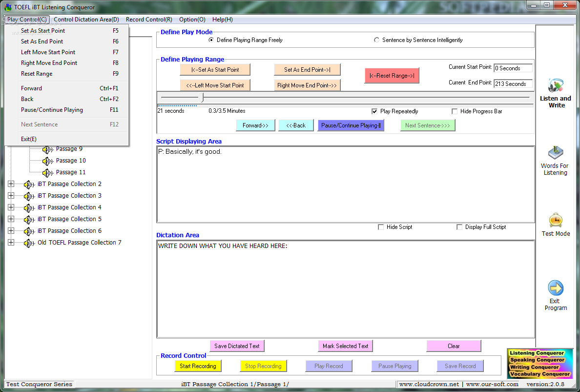
Task: Click the |<--Set As Start Point button
Action: (x=215, y=69)
